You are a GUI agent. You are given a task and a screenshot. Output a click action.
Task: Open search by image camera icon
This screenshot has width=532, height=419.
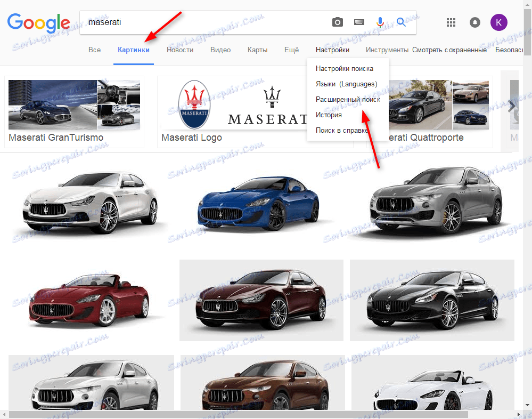tap(337, 22)
